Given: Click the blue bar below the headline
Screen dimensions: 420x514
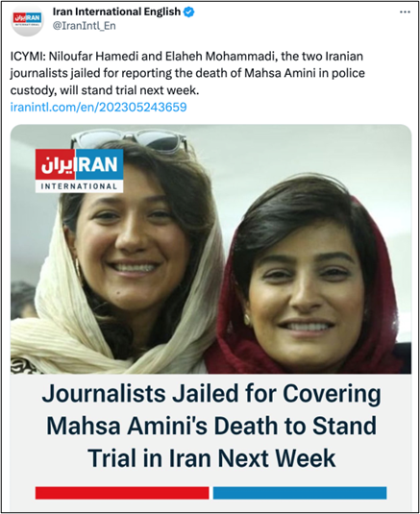Looking at the screenshot, I should click(x=300, y=493).
